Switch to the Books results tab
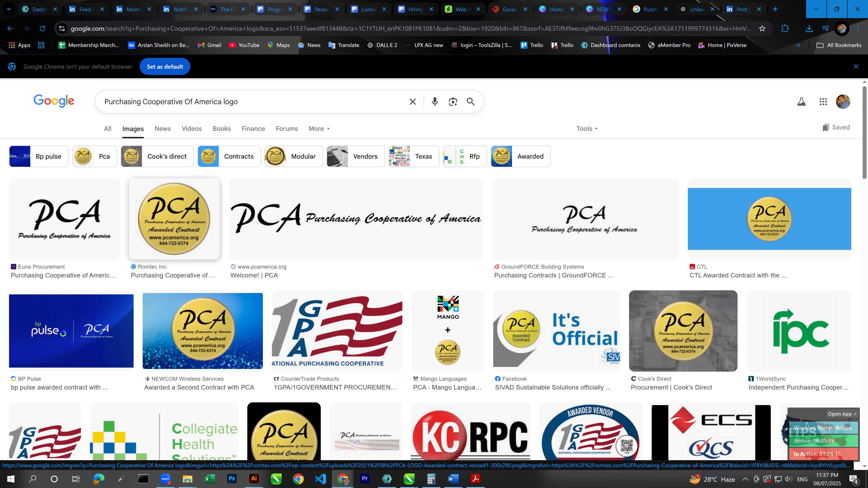Image resolution: width=868 pixels, height=488 pixels. coord(222,129)
